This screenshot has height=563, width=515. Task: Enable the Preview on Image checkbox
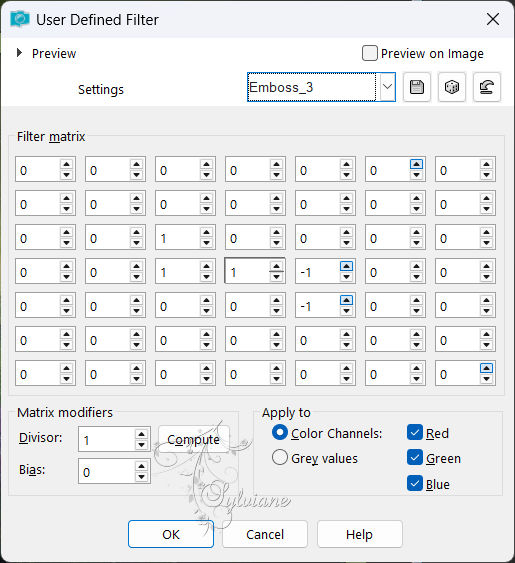[370, 53]
